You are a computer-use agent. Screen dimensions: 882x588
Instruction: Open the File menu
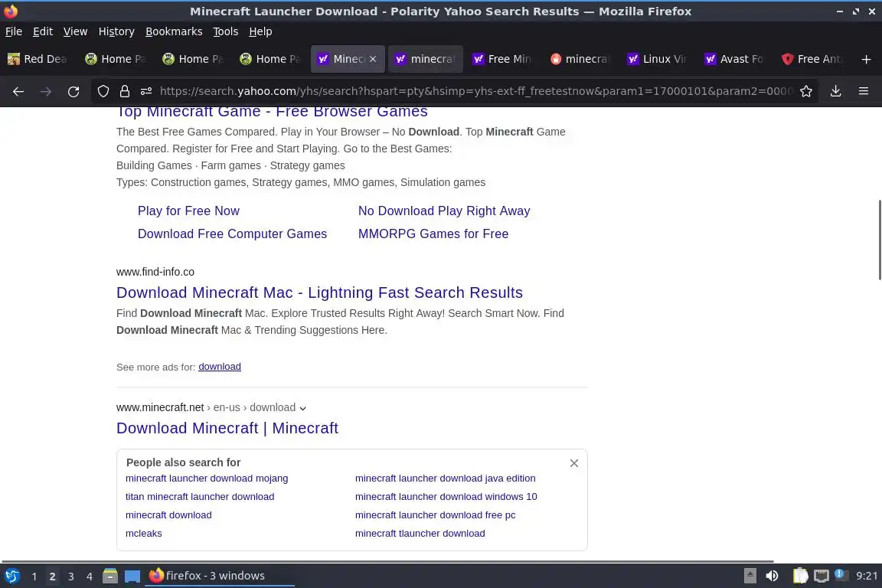(x=14, y=31)
